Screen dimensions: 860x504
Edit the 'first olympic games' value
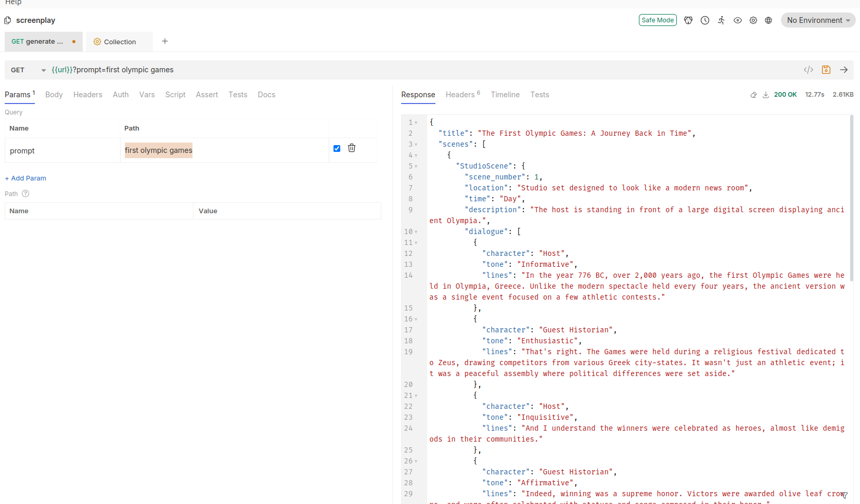click(x=159, y=150)
